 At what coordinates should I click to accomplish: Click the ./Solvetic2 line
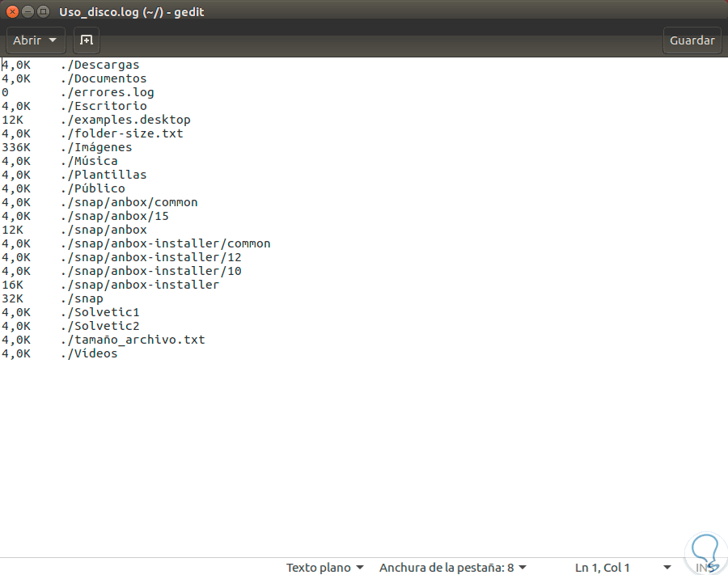coord(70,326)
